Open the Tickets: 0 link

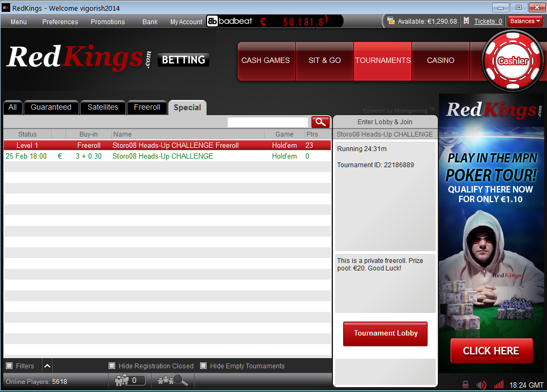[x=488, y=22]
